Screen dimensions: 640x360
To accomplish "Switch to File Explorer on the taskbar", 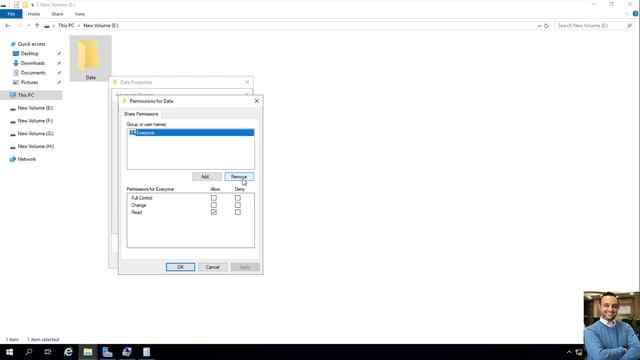I will (x=88, y=352).
